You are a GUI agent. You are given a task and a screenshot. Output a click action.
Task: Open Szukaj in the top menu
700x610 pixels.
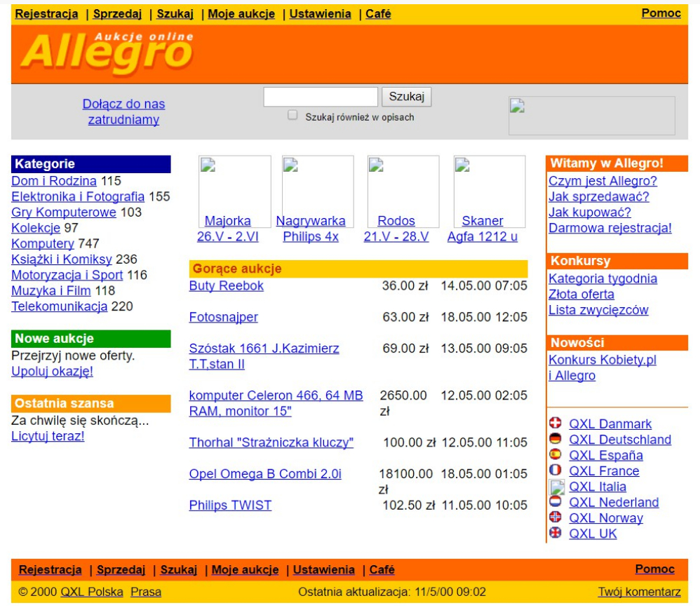coord(175,14)
